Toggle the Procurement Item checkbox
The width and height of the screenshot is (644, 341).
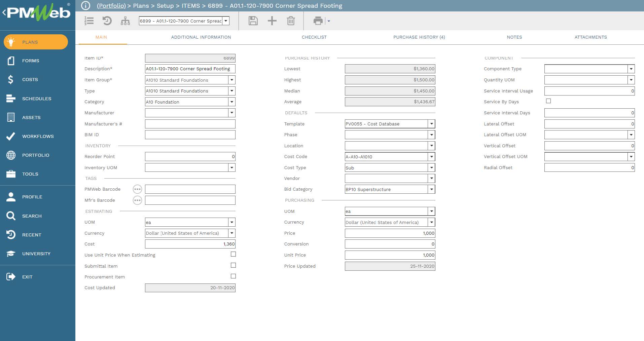point(233,276)
